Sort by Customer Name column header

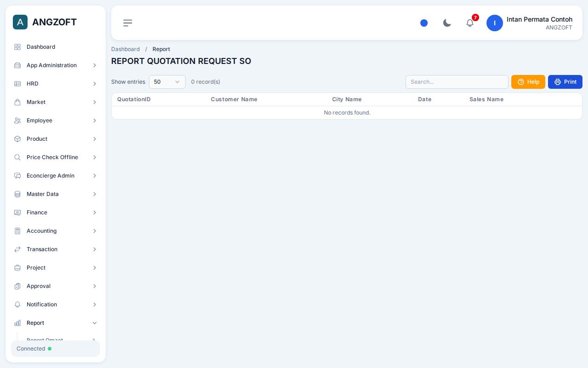point(234,99)
